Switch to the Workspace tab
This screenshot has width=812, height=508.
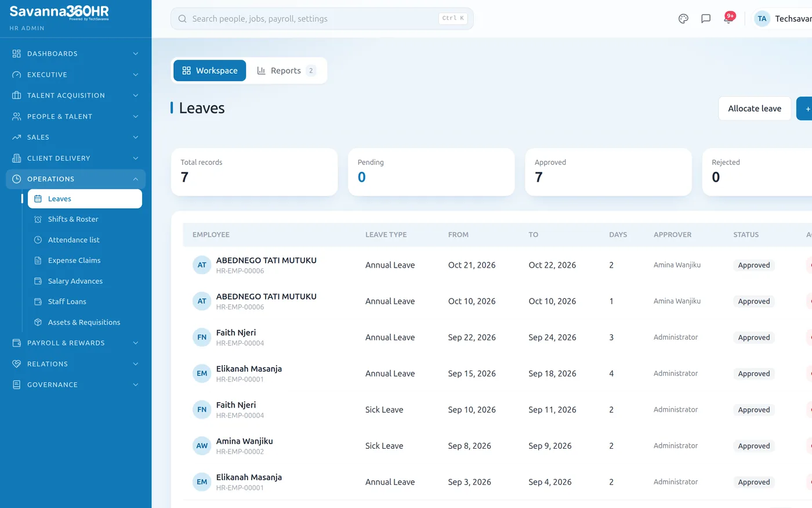click(209, 70)
